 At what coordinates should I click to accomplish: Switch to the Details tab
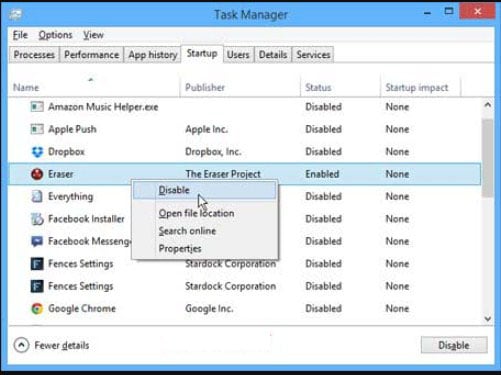pyautogui.click(x=273, y=55)
